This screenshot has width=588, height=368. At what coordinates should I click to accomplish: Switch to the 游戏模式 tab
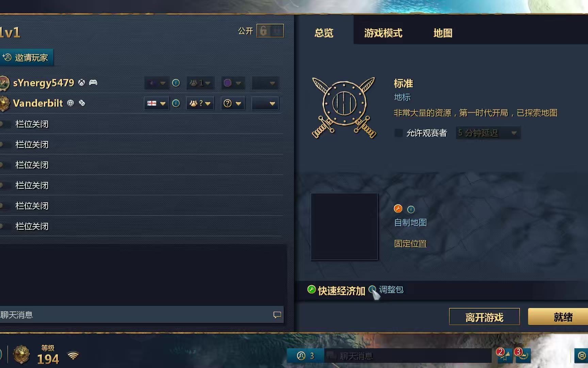click(x=383, y=33)
